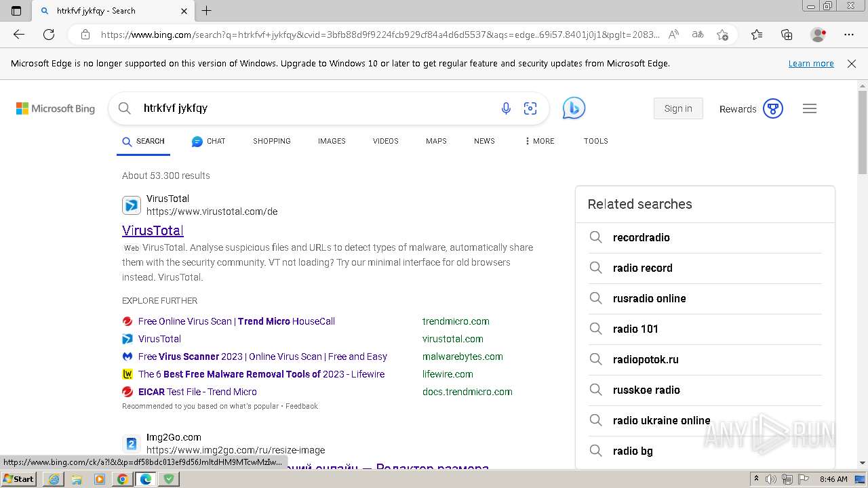Open the Favorites list icon
The width and height of the screenshot is (868, 488).
[x=757, y=35]
